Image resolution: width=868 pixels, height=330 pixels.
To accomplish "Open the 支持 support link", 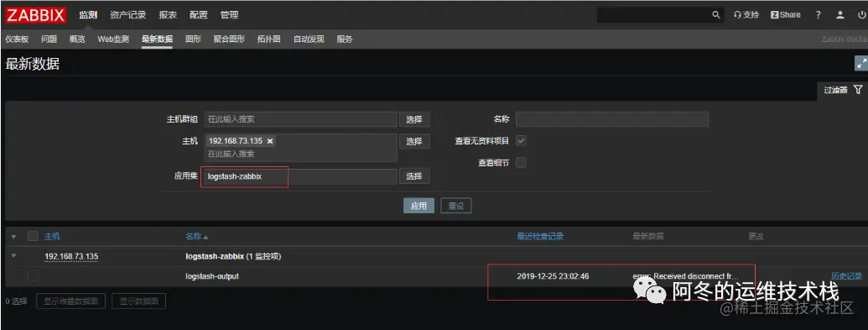I will tap(746, 15).
